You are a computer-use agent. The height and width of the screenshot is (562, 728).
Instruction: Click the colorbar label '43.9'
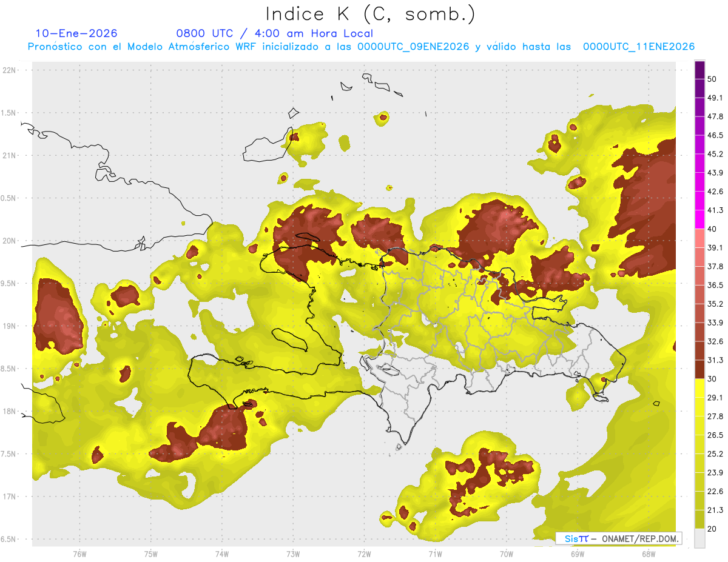coord(715,173)
